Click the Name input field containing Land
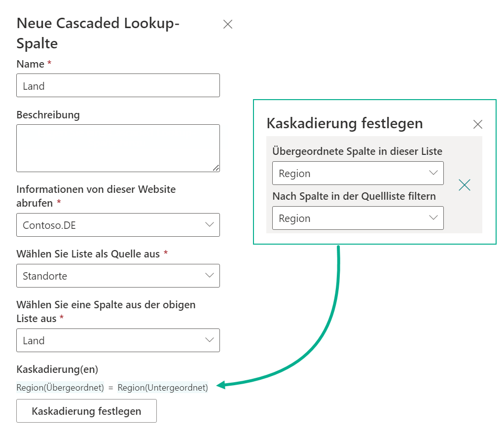The height and width of the screenshot is (435, 504). [118, 85]
